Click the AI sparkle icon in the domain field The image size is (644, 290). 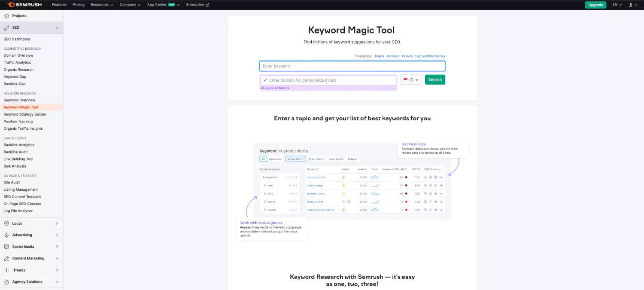(265, 80)
